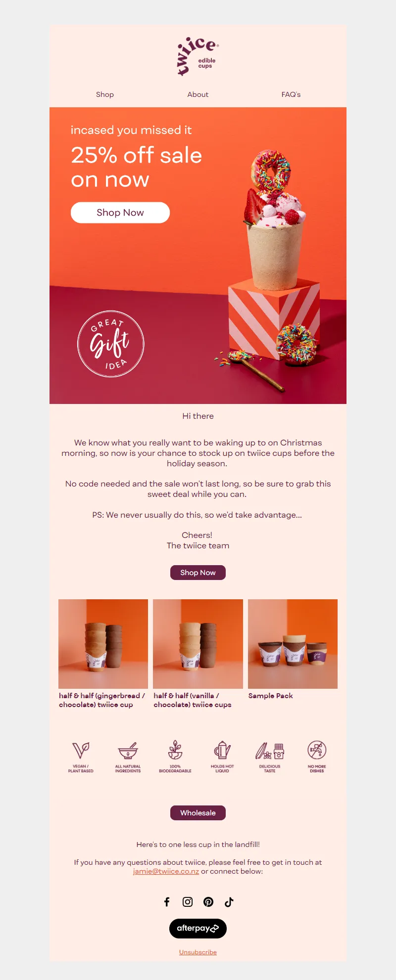Open the TikTok social icon
Image resolution: width=396 pixels, height=980 pixels.
(x=229, y=902)
